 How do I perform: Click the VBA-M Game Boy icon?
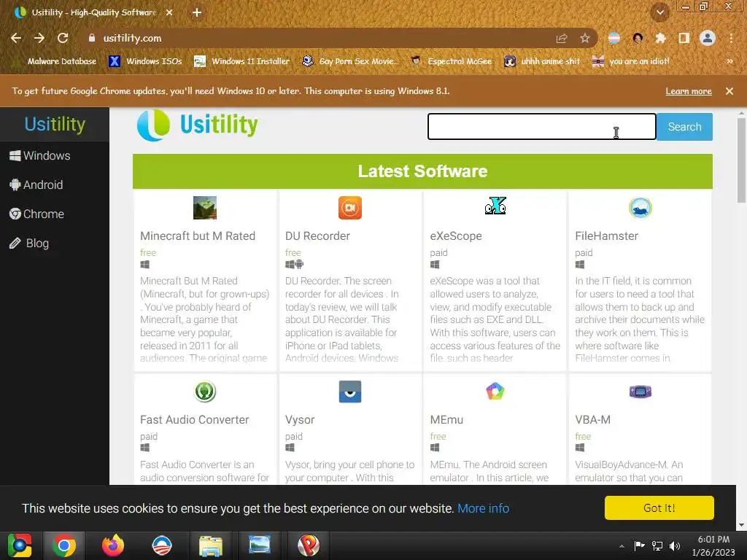[640, 392]
